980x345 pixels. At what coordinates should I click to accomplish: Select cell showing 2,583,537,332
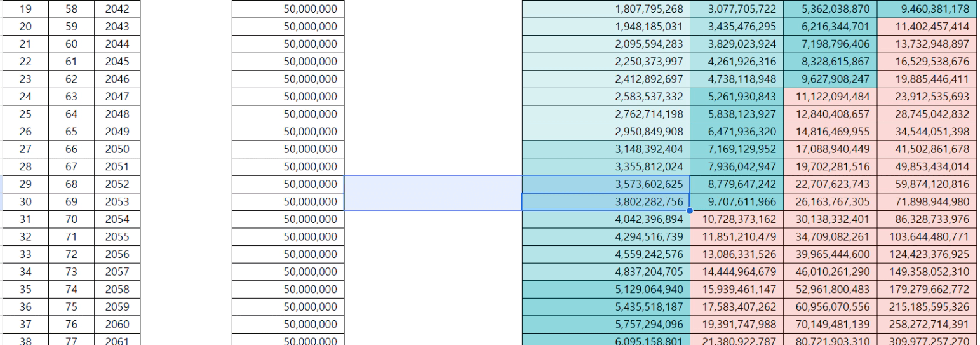606,97
